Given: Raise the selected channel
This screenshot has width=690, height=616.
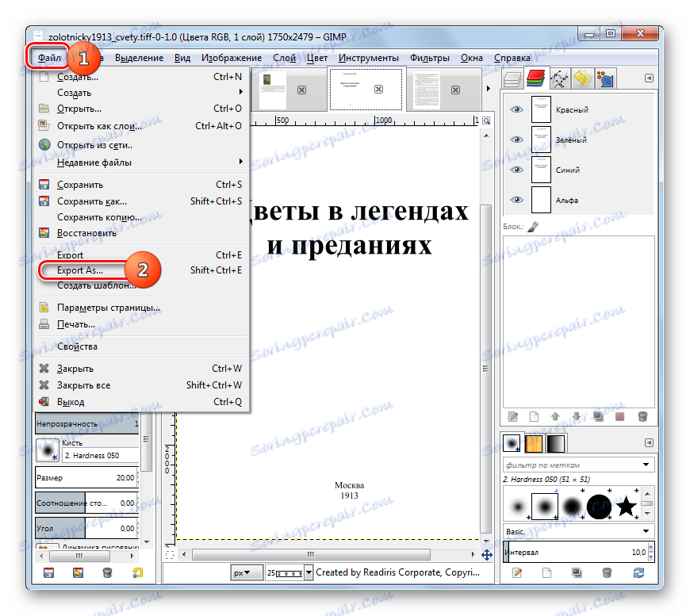Looking at the screenshot, I should click(x=555, y=416).
